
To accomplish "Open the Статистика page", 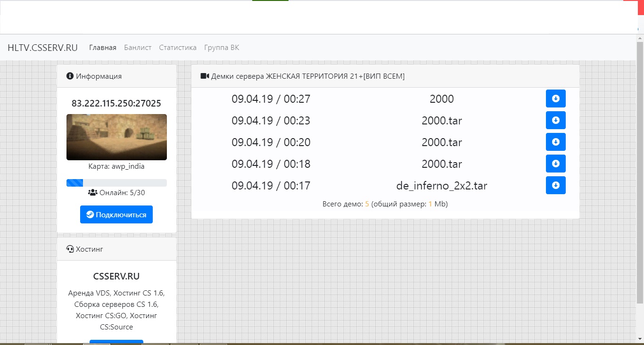I will coord(178,48).
